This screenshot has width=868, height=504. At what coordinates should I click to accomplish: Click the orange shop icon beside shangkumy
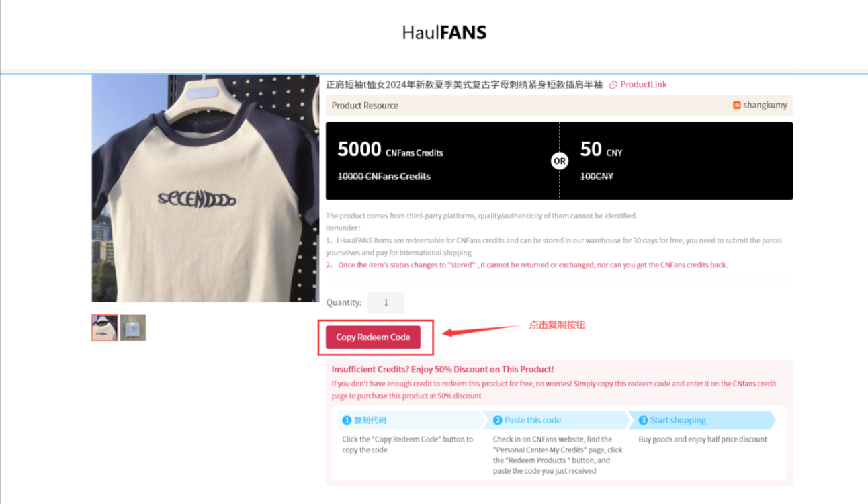point(736,106)
